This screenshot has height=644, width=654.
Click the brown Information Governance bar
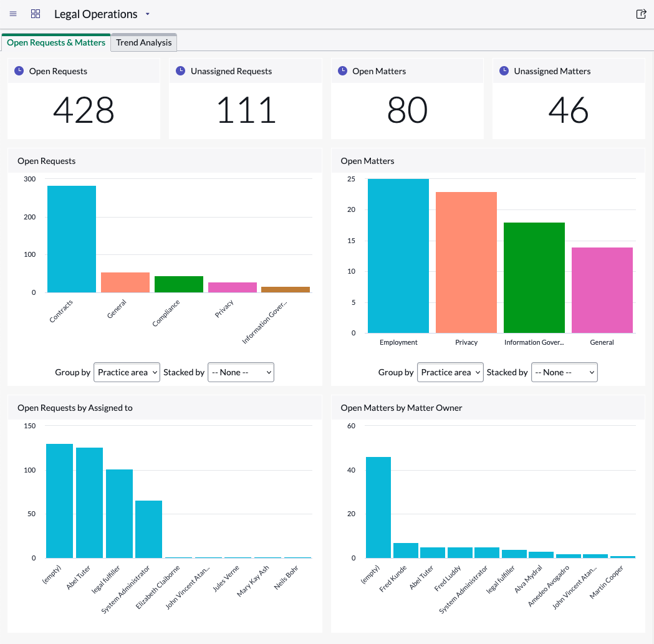pyautogui.click(x=286, y=289)
